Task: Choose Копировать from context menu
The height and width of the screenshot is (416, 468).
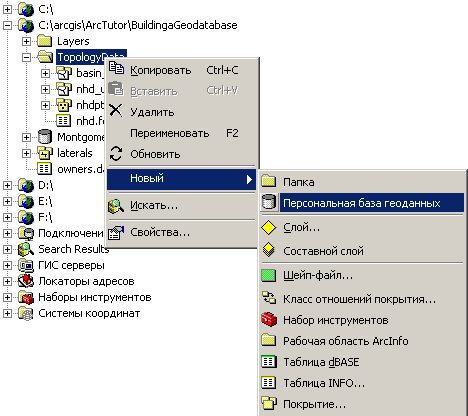Action: pyautogui.click(x=181, y=70)
